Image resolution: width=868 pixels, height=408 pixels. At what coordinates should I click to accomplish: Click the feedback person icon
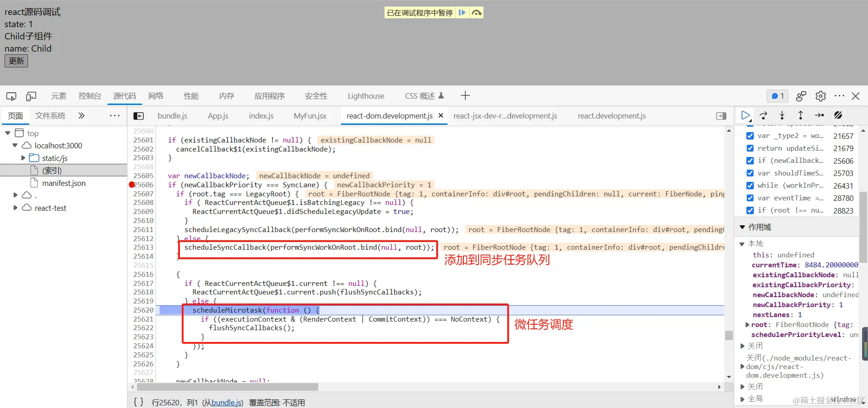(801, 96)
